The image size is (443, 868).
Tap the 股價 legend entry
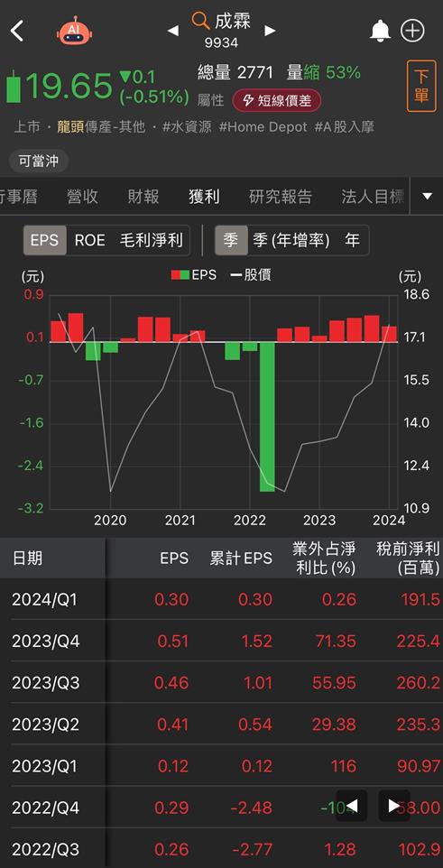[x=251, y=274]
